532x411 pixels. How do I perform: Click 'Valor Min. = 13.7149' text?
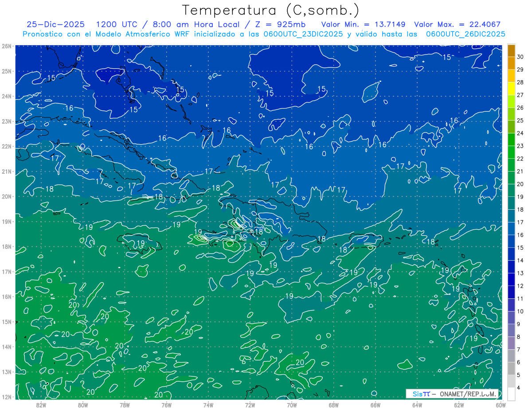pyautogui.click(x=364, y=24)
